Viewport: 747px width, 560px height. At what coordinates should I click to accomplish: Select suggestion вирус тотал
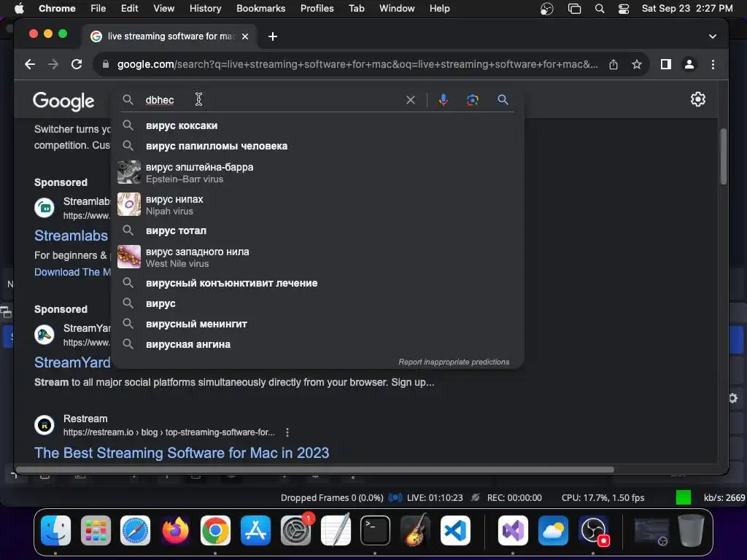point(317,231)
